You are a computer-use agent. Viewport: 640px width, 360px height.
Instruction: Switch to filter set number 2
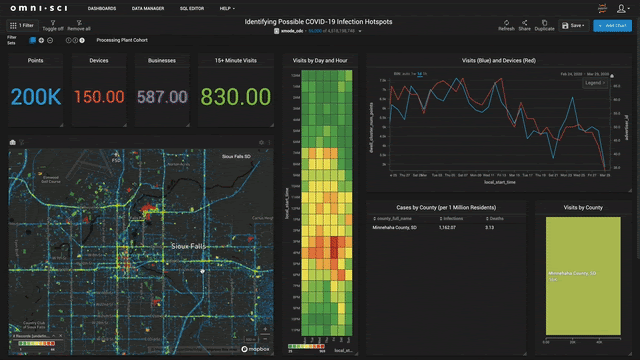point(75,40)
